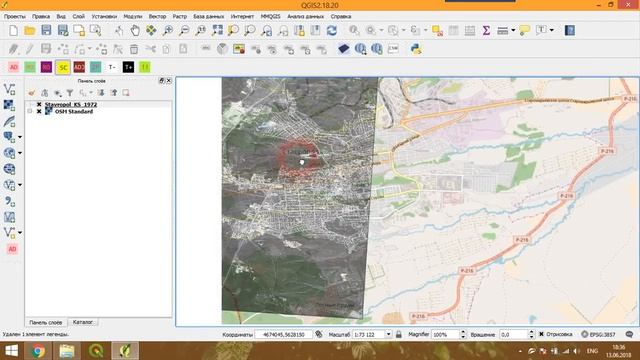This screenshot has width=640, height=360.
Task: Expand all layers in layers panel
Action: [x=101, y=93]
